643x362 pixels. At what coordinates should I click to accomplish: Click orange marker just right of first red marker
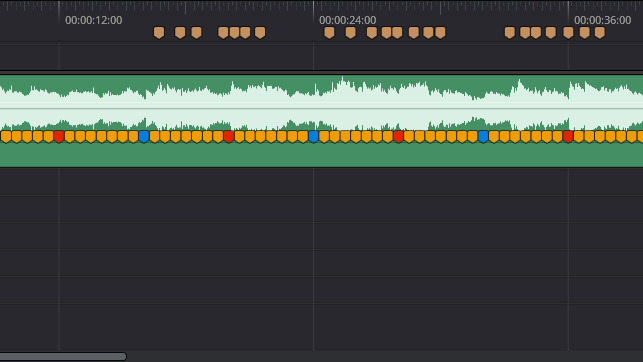70,137
